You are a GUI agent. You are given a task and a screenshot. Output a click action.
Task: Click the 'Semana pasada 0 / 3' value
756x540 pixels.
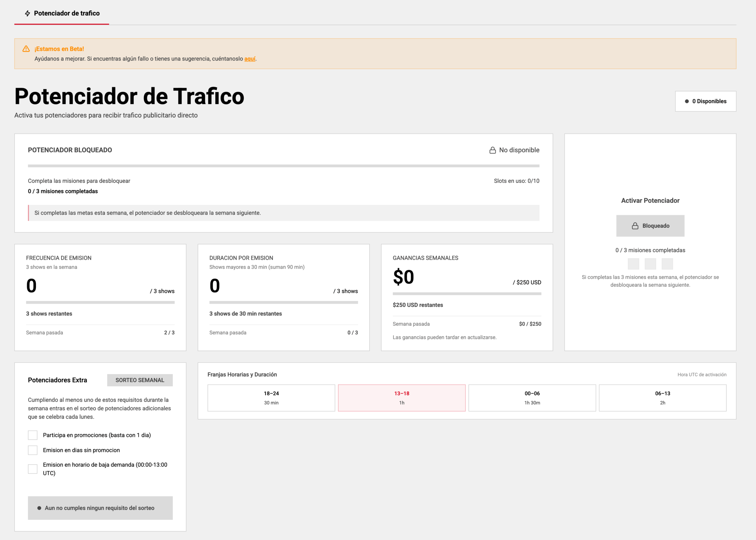point(353,332)
